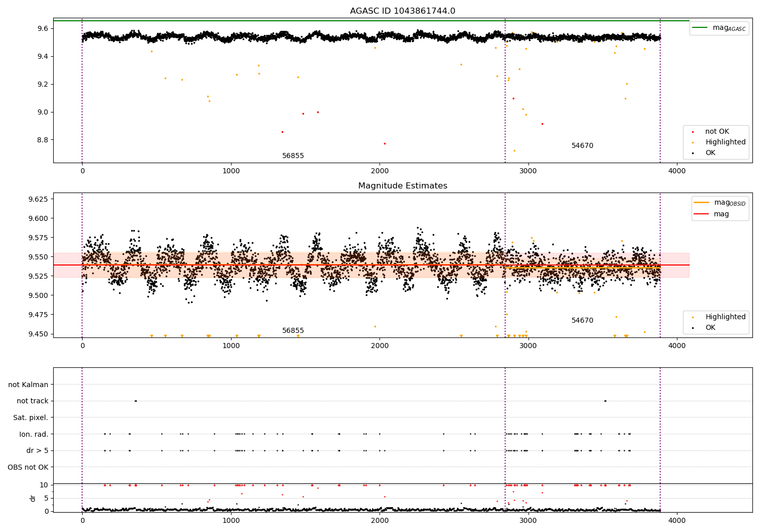Click the "not Kalman" y-axis label
Viewport: 760px width, 532px height.
coord(28,385)
